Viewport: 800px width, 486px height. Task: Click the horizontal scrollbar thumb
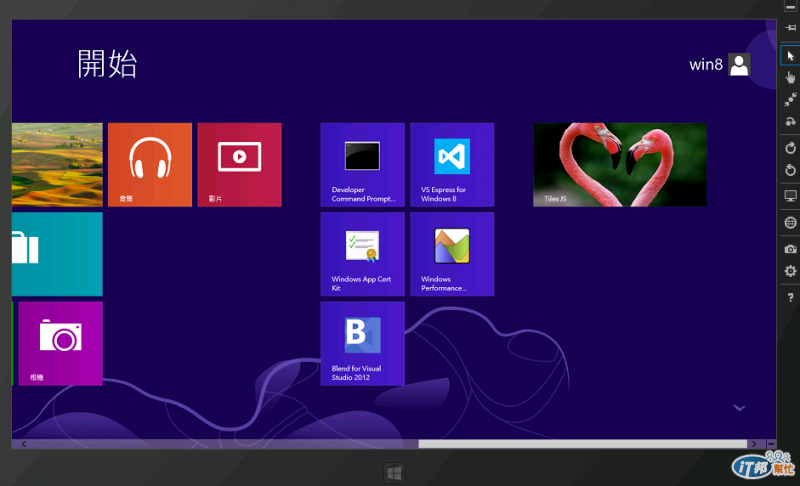[583, 444]
